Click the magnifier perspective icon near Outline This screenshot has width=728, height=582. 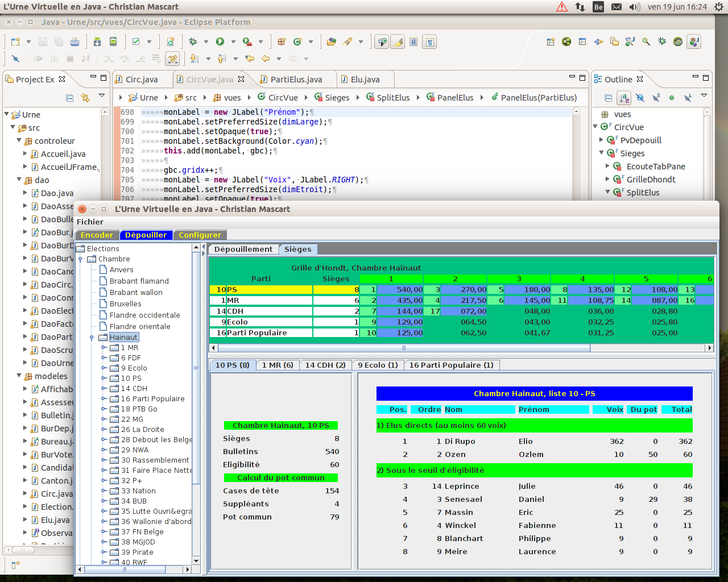646,42
